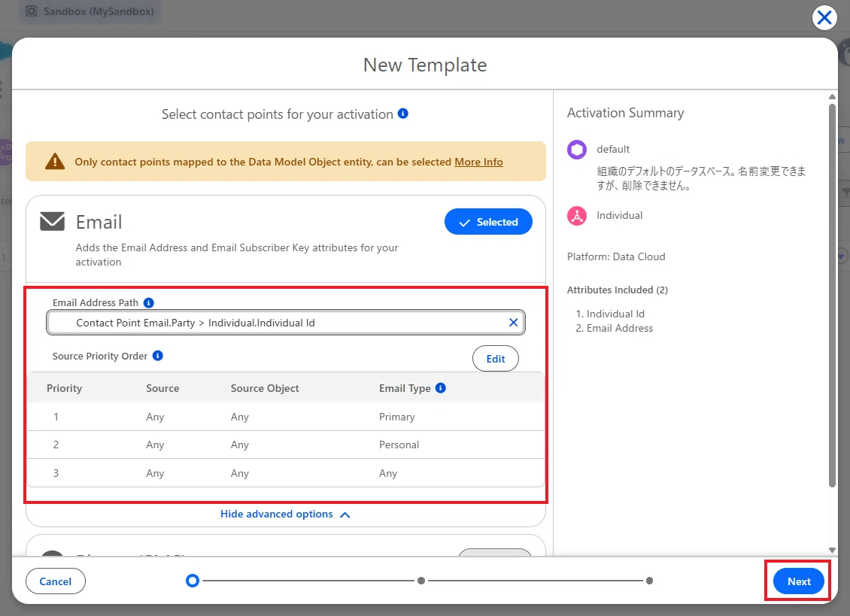Clear the Email Address Path value
Viewport: 850px width, 616px height.
coord(513,323)
